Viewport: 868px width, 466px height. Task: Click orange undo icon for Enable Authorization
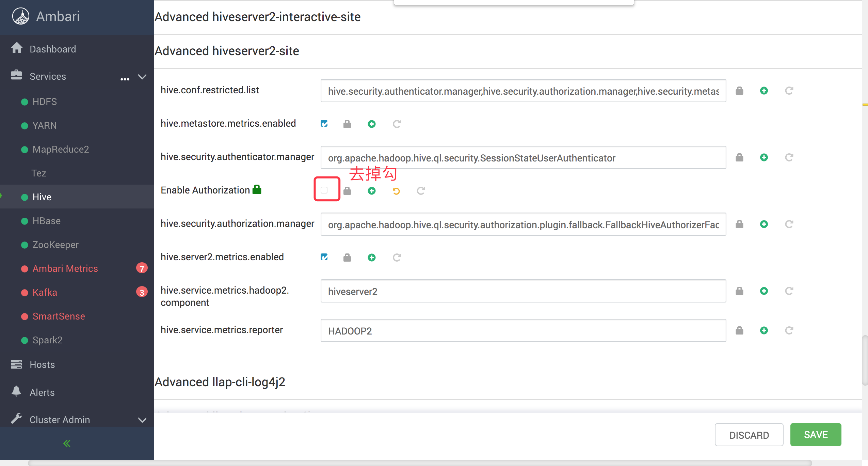tap(396, 191)
